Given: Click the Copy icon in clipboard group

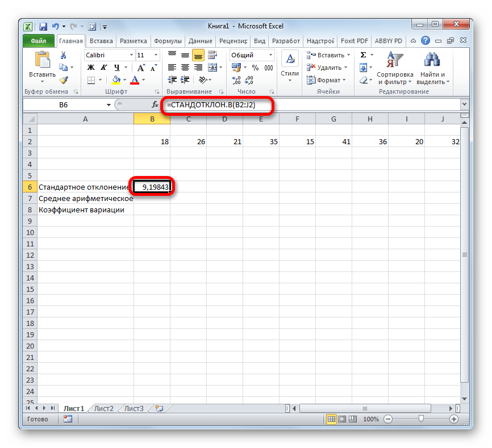Looking at the screenshot, I should click(x=64, y=68).
